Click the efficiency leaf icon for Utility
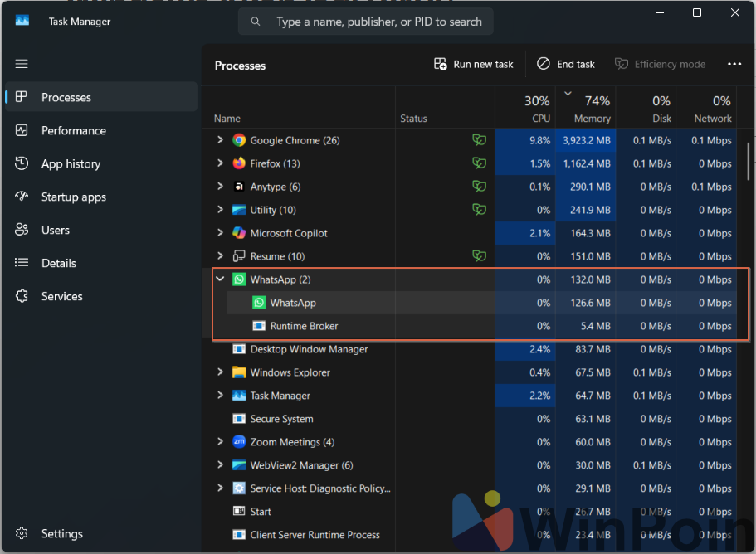The image size is (756, 554). point(479,209)
